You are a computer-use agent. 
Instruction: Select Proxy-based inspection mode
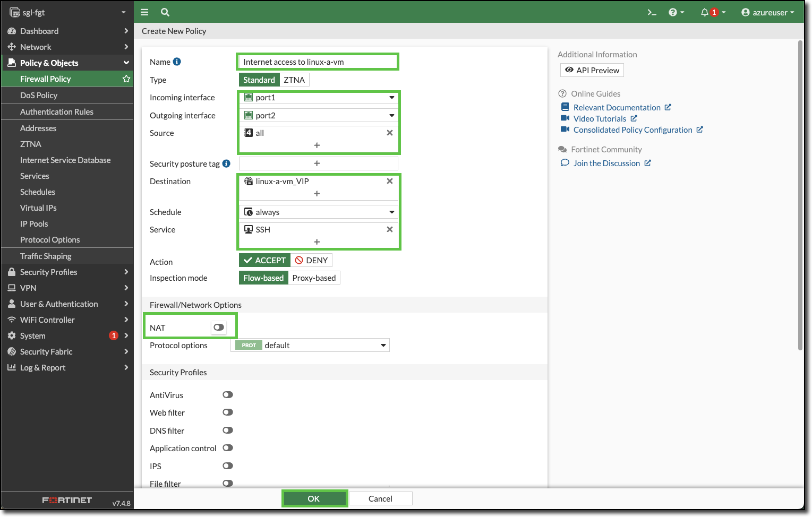[314, 277]
